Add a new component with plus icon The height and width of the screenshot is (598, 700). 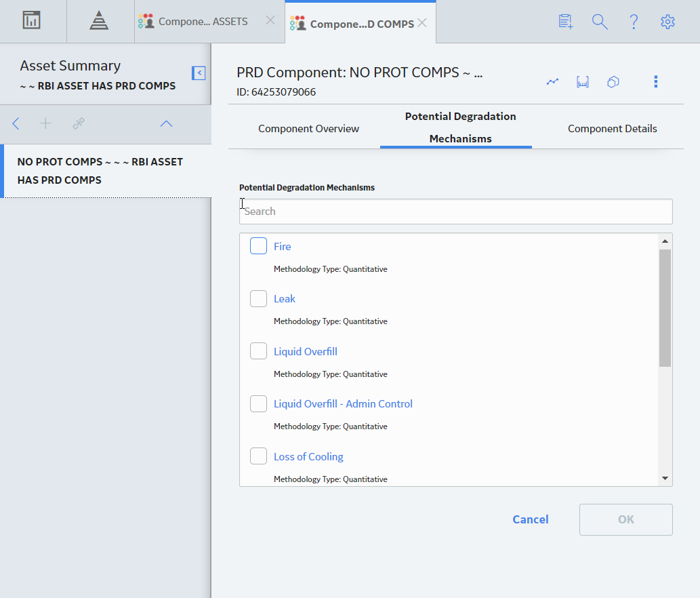tap(45, 123)
